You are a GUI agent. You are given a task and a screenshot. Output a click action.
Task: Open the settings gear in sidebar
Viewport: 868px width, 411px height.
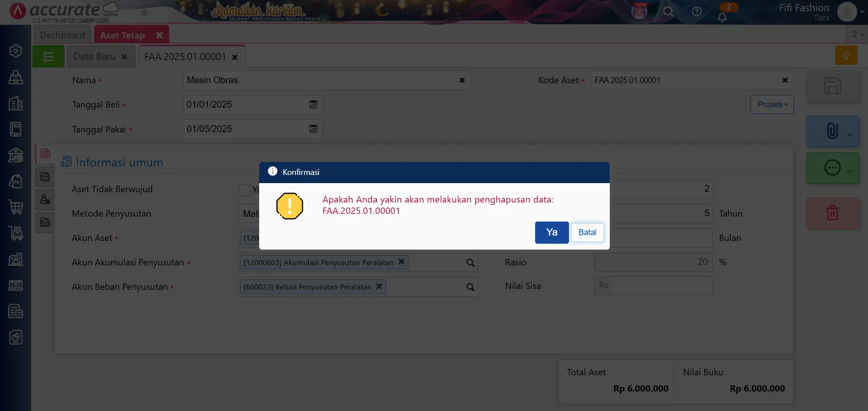click(x=16, y=51)
